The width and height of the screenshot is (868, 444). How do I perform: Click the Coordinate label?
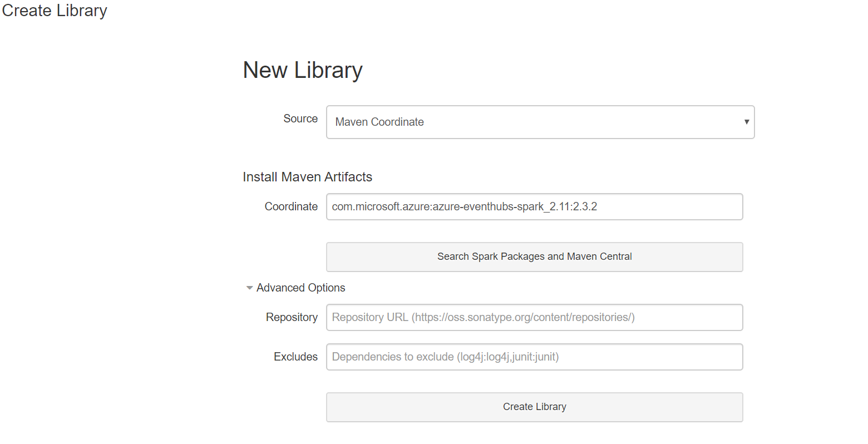click(x=291, y=206)
